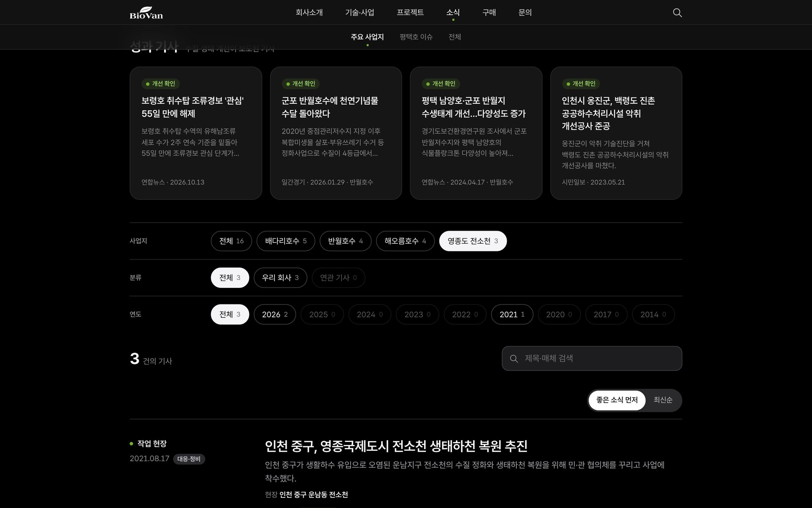Click the 일간경기 · 2026.01.29 · 반월호수 source text
Image resolution: width=812 pixels, height=508 pixels.
click(x=327, y=182)
